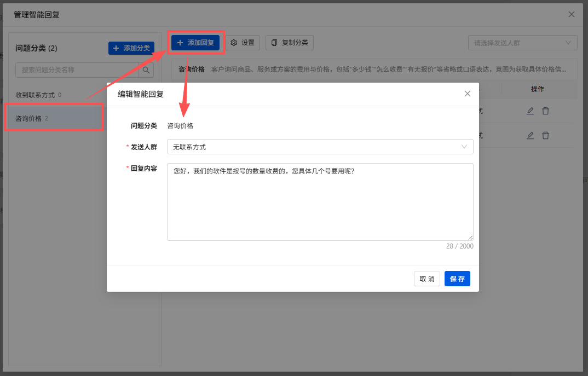Open the 发送人群 dropdown showing 无联系方式
The height and width of the screenshot is (376, 588).
click(320, 147)
